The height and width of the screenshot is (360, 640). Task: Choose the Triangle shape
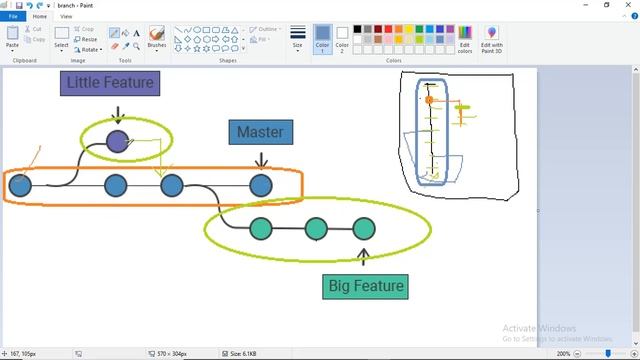(x=235, y=30)
